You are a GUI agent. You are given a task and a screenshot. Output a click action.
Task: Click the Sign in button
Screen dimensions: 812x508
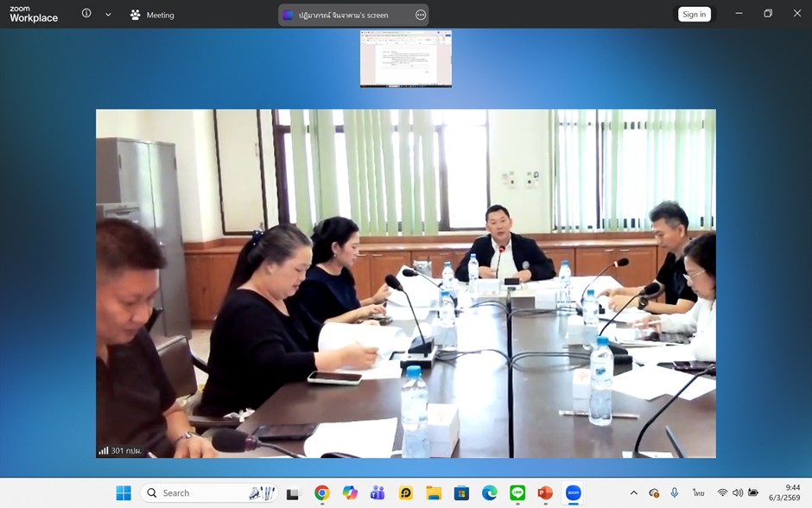tap(694, 14)
